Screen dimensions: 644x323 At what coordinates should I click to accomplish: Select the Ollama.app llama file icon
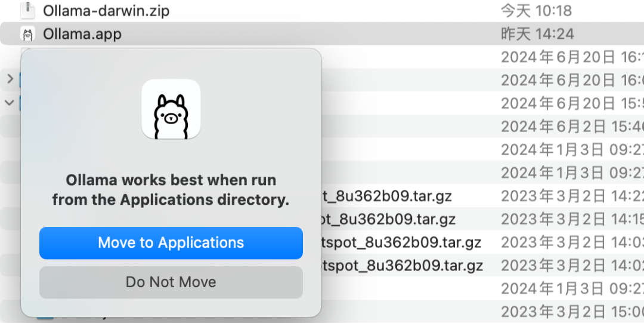pos(27,34)
